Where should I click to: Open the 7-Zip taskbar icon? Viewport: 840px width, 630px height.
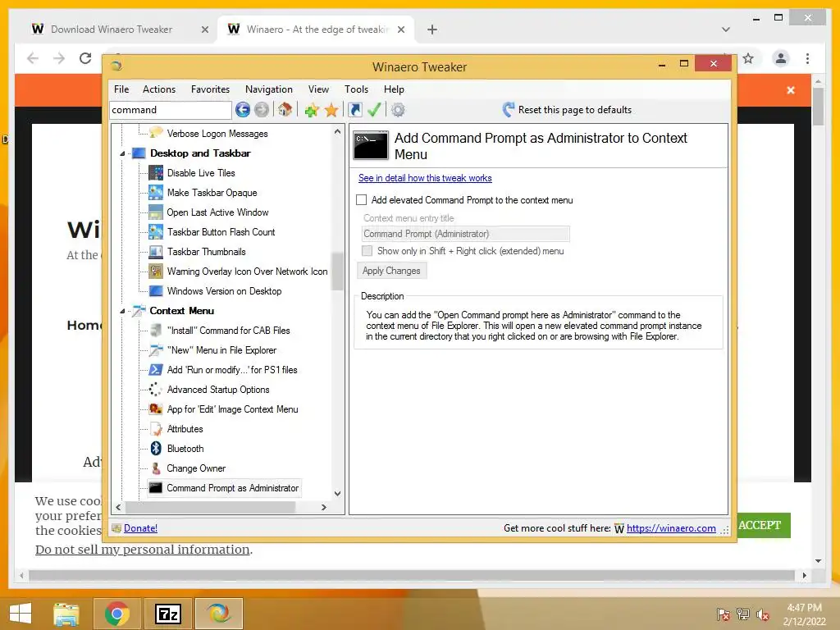(168, 614)
